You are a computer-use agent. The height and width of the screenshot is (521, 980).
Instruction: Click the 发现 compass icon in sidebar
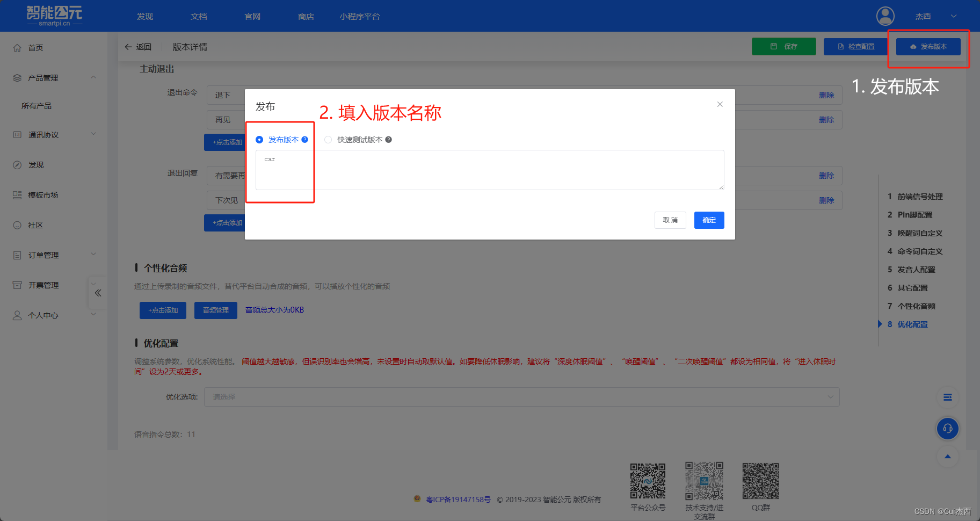(x=17, y=165)
